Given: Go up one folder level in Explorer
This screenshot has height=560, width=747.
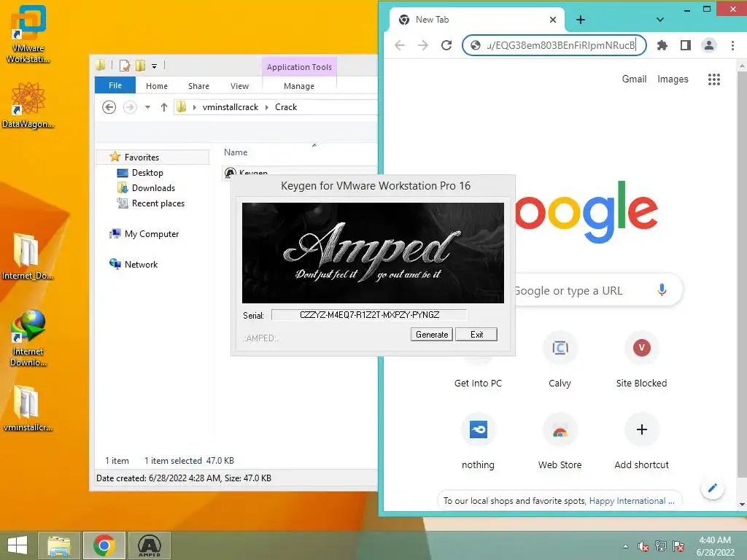Looking at the screenshot, I should pyautogui.click(x=164, y=107).
